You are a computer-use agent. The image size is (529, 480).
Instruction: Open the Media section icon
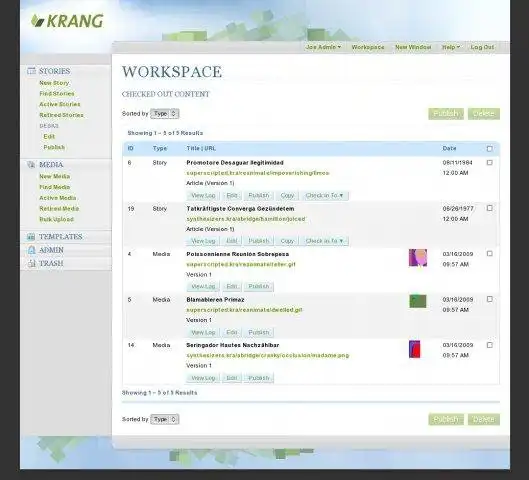pos(31,165)
